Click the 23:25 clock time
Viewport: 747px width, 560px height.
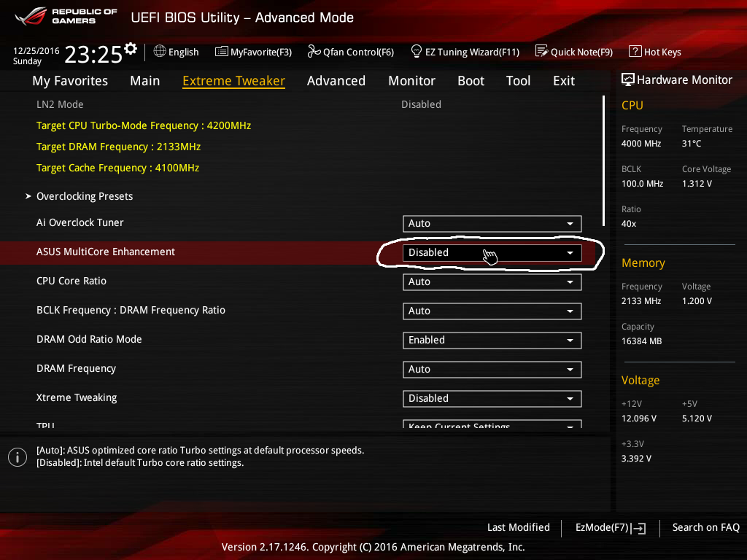93,55
